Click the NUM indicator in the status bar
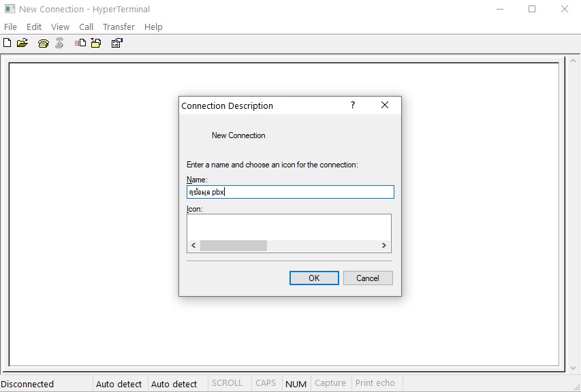581x392 pixels. [x=296, y=382]
